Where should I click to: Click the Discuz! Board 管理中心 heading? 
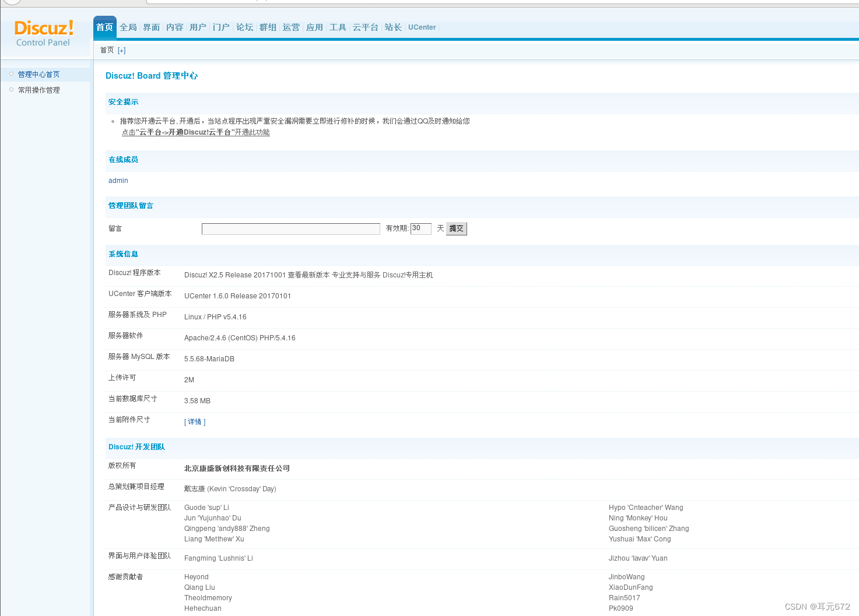coord(152,76)
